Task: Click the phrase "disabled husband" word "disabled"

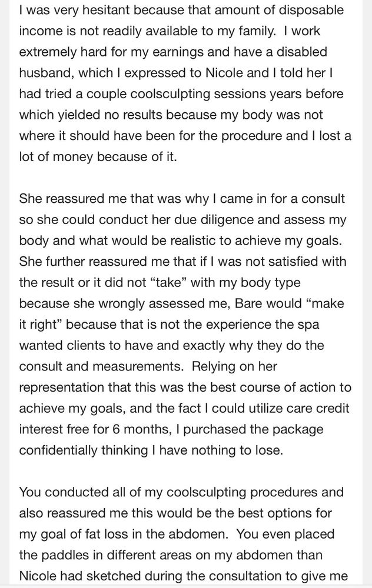Action: 302,51
